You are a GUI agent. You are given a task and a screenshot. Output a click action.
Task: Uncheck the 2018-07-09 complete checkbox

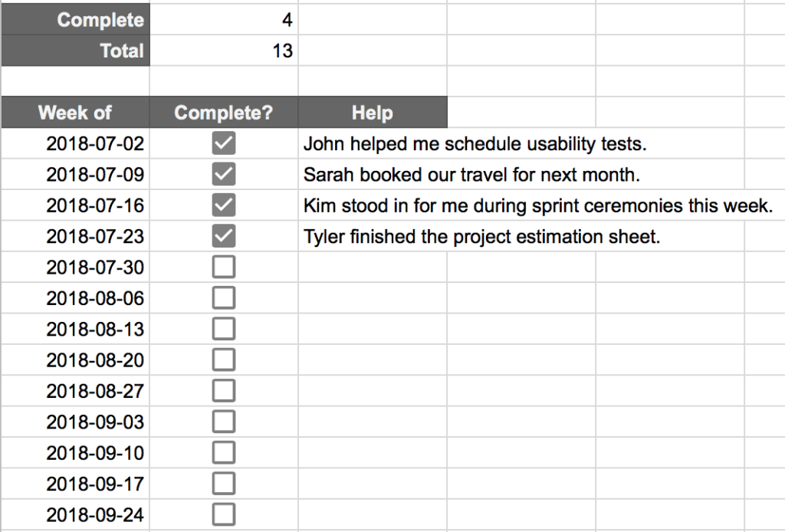(x=223, y=175)
